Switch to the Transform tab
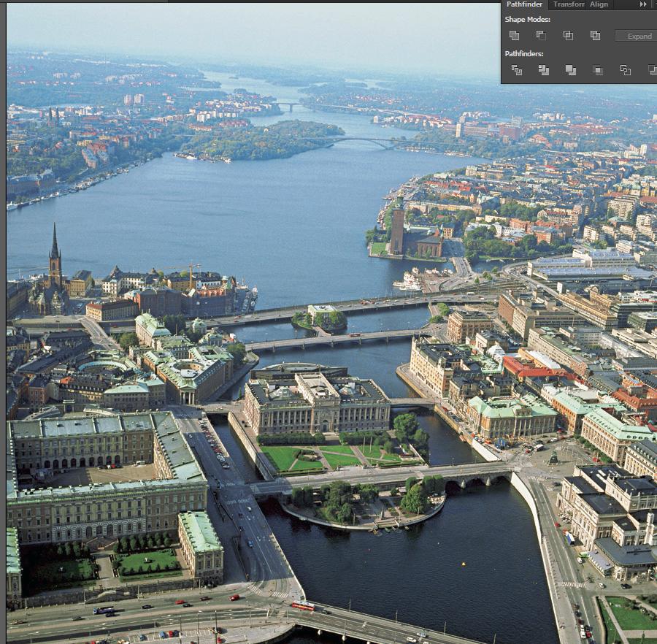The height and width of the screenshot is (644, 657). tap(568, 4)
